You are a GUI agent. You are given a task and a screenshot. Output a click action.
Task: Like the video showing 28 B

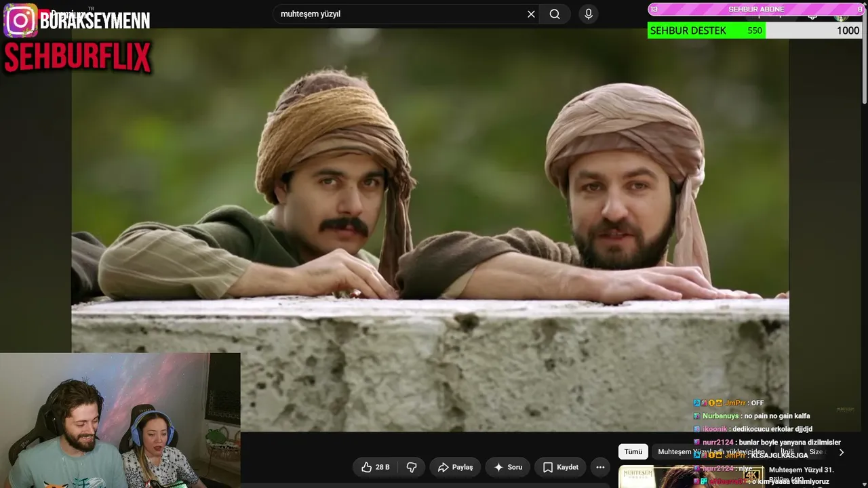tap(376, 467)
